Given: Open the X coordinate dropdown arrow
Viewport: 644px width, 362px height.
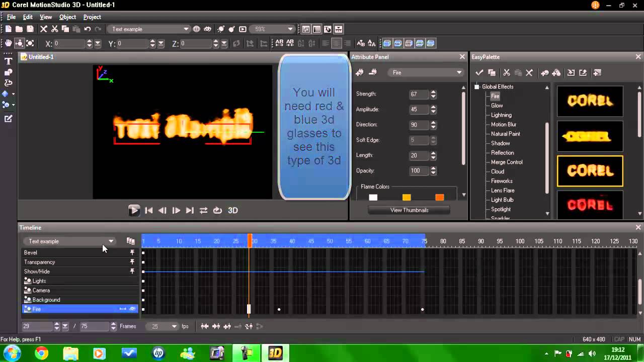Looking at the screenshot, I should click(x=98, y=44).
